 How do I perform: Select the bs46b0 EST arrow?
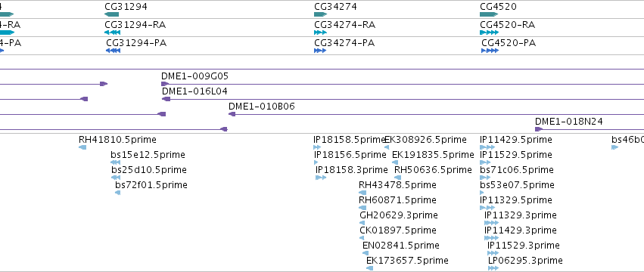(x=614, y=147)
